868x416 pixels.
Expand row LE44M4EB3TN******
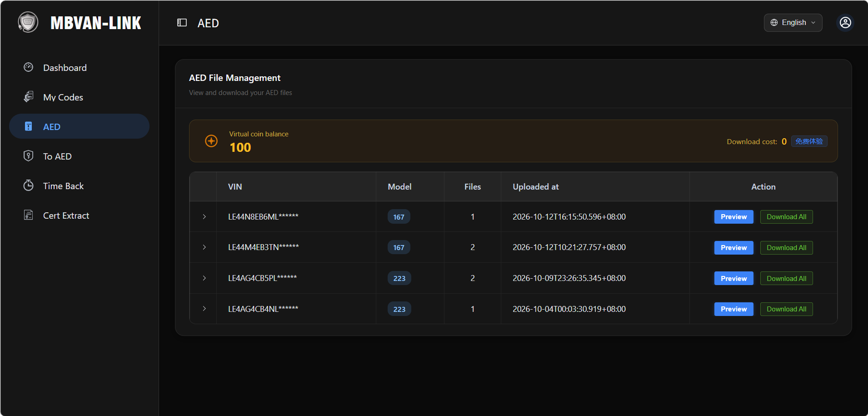click(x=205, y=247)
